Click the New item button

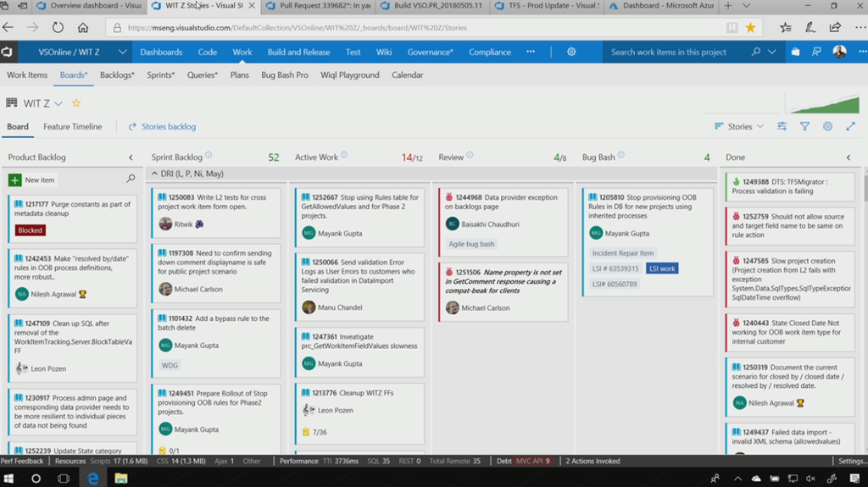click(31, 180)
